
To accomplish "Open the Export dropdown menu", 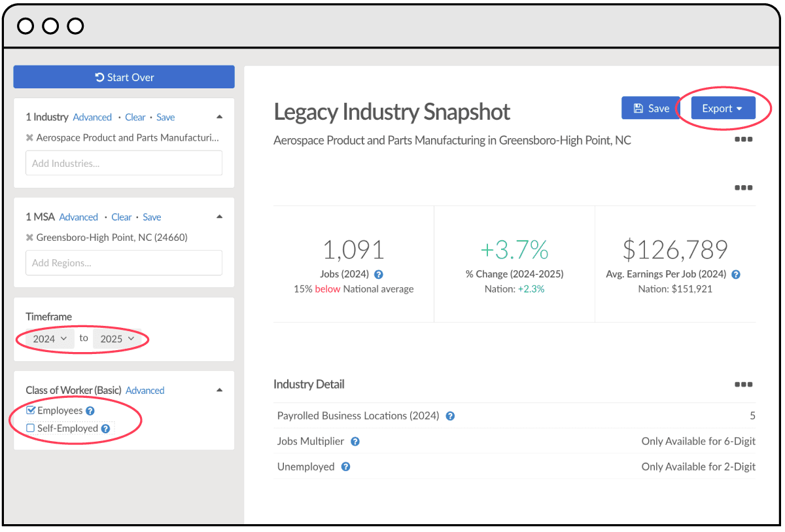I will pyautogui.click(x=722, y=108).
